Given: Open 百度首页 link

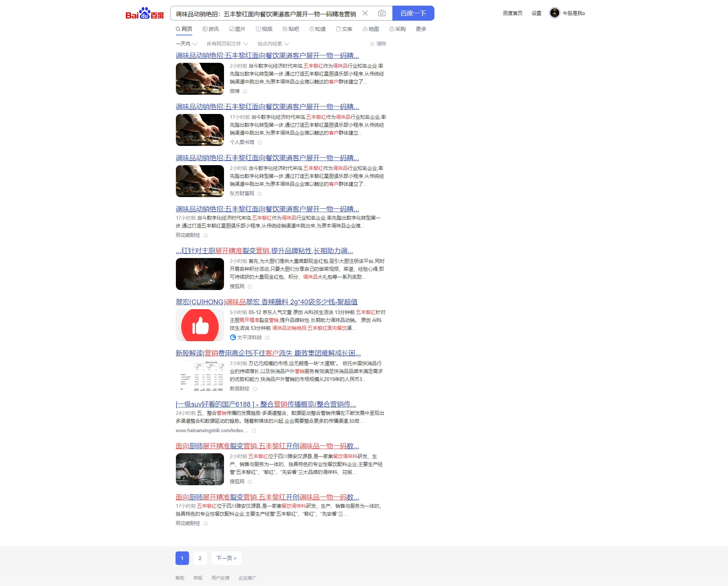Looking at the screenshot, I should (x=513, y=13).
